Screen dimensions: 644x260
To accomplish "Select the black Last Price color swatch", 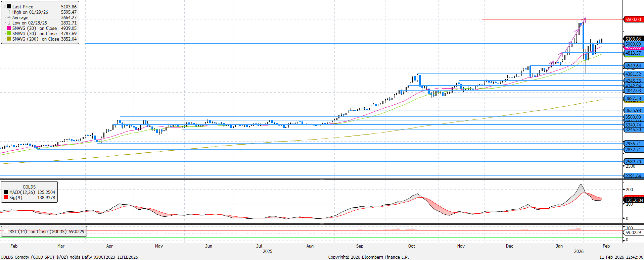I will [9, 7].
